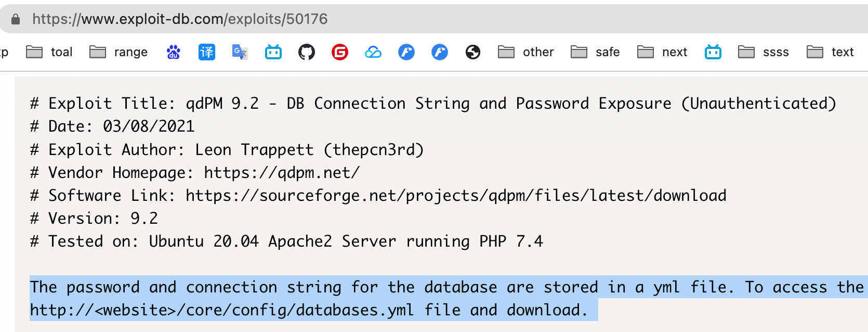Open the Bilibili bookmark beside GitHub icon

pos(273,52)
